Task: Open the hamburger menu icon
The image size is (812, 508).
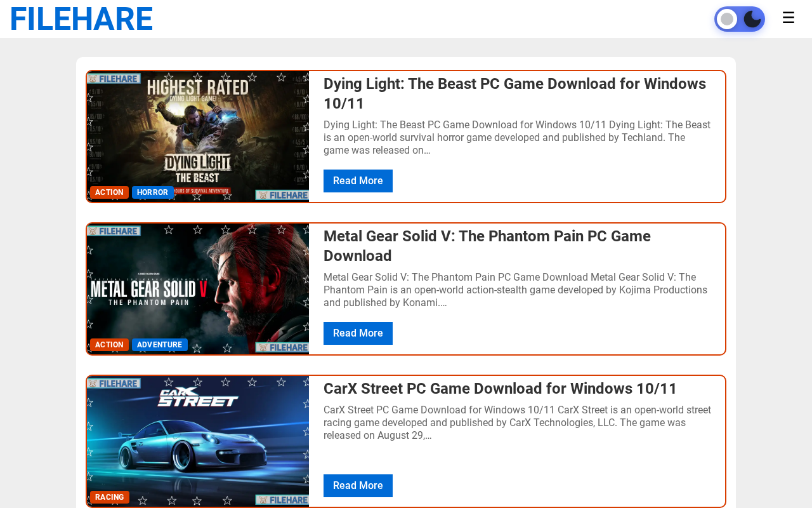Action: tap(789, 18)
